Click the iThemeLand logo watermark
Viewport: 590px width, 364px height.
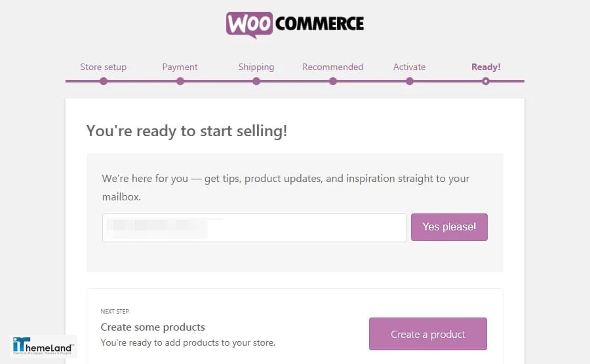click(43, 346)
